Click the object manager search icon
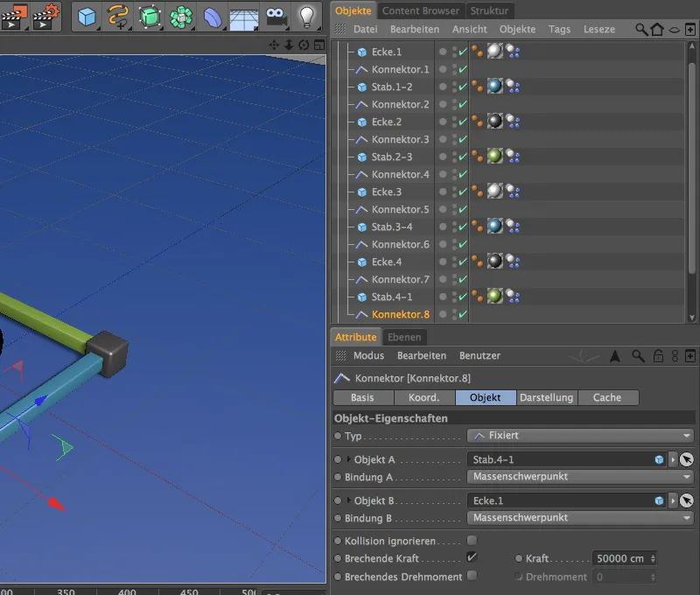Image resolution: width=700 pixels, height=595 pixels. 641,30
